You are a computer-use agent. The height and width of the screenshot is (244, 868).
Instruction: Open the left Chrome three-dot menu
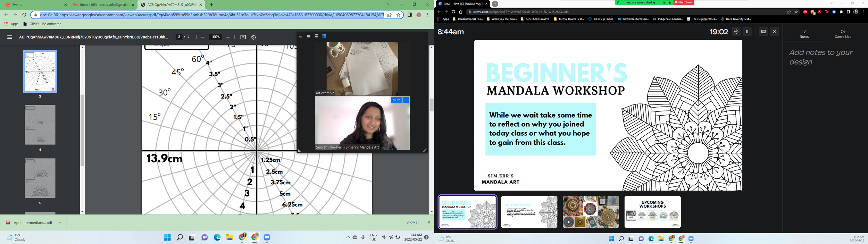(428, 15)
